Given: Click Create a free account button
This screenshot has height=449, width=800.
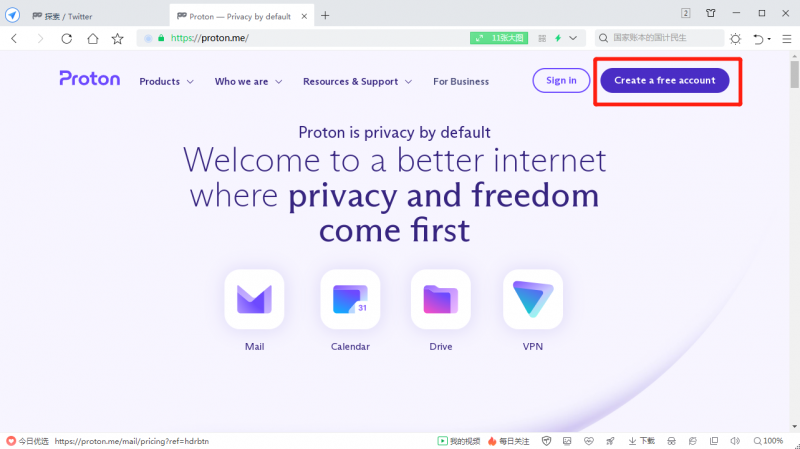Looking at the screenshot, I should click(x=665, y=81).
